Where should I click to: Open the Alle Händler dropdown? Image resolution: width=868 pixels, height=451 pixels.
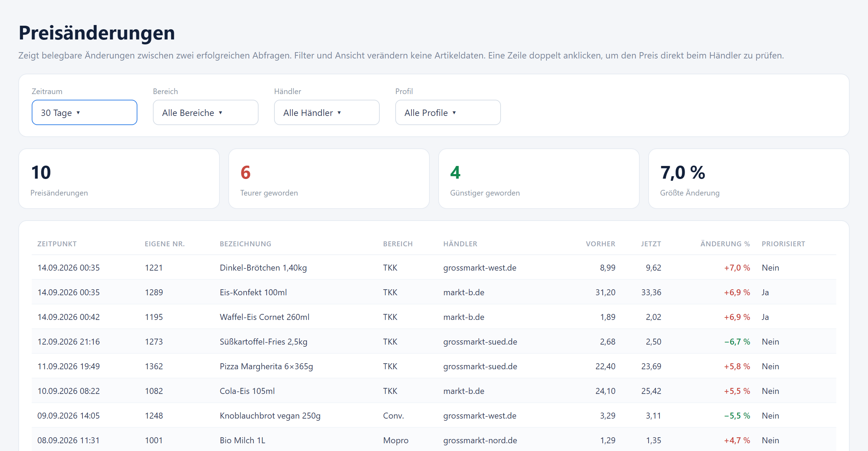click(x=327, y=112)
